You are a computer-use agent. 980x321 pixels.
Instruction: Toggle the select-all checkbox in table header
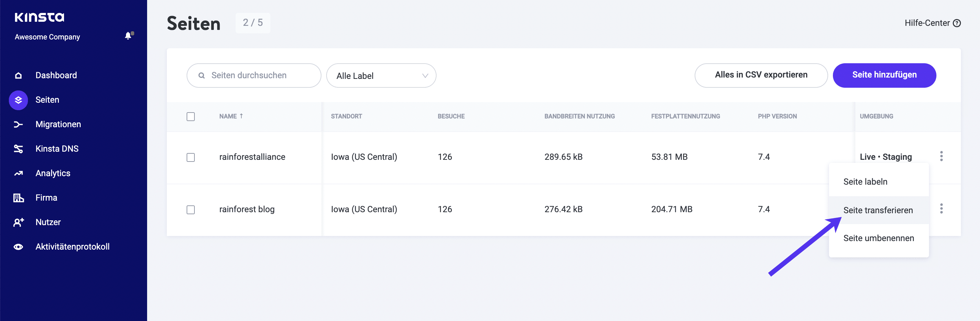pos(191,117)
